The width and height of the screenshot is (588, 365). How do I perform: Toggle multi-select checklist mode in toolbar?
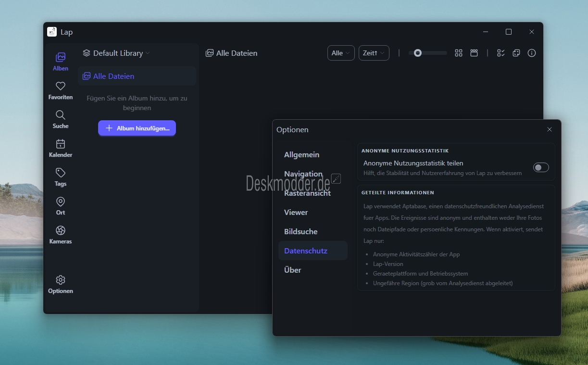500,53
